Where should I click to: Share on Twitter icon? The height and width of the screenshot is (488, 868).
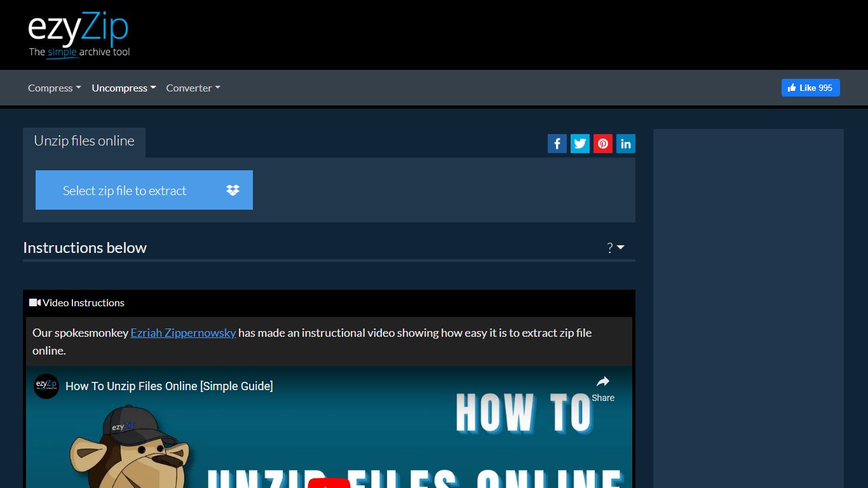click(x=580, y=144)
